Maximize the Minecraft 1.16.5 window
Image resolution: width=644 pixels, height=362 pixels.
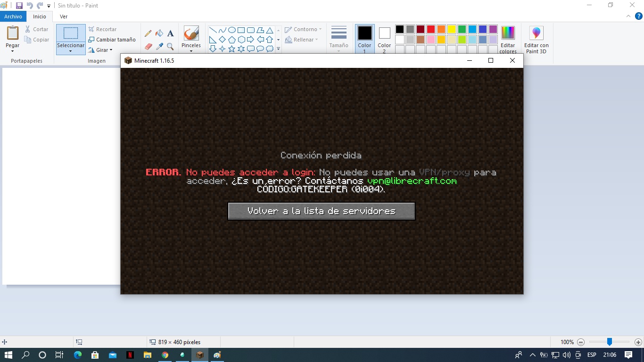(x=491, y=60)
